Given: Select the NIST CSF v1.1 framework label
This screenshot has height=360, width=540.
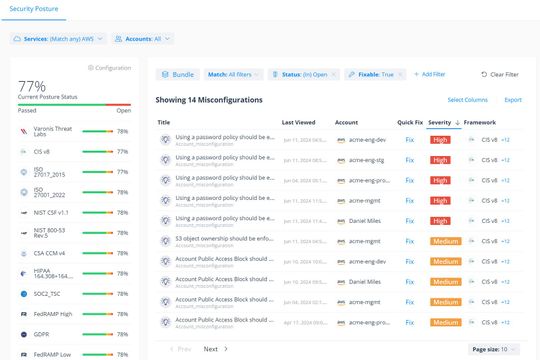Looking at the screenshot, I should click(51, 213).
